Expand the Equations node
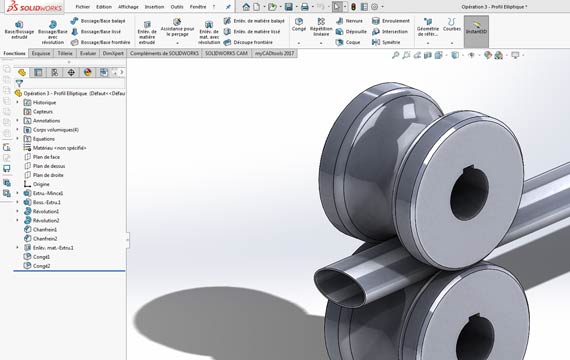Image resolution: width=570 pixels, height=360 pixels. point(17,139)
